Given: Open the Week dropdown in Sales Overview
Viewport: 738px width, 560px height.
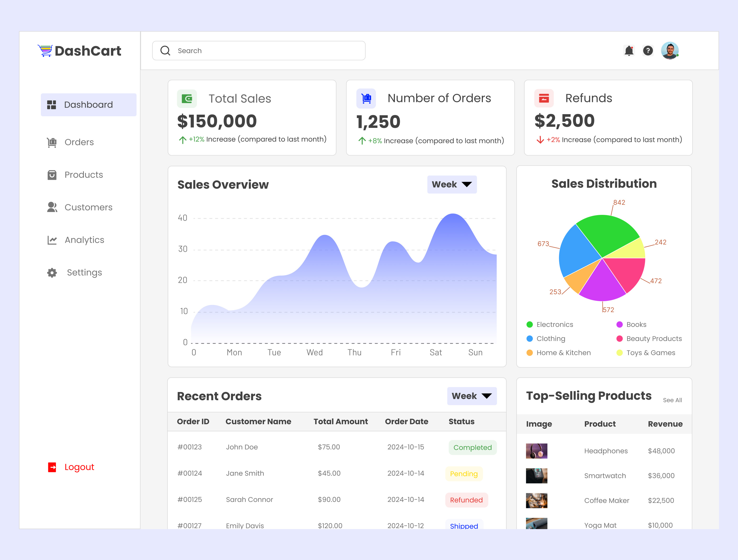Looking at the screenshot, I should pyautogui.click(x=452, y=184).
